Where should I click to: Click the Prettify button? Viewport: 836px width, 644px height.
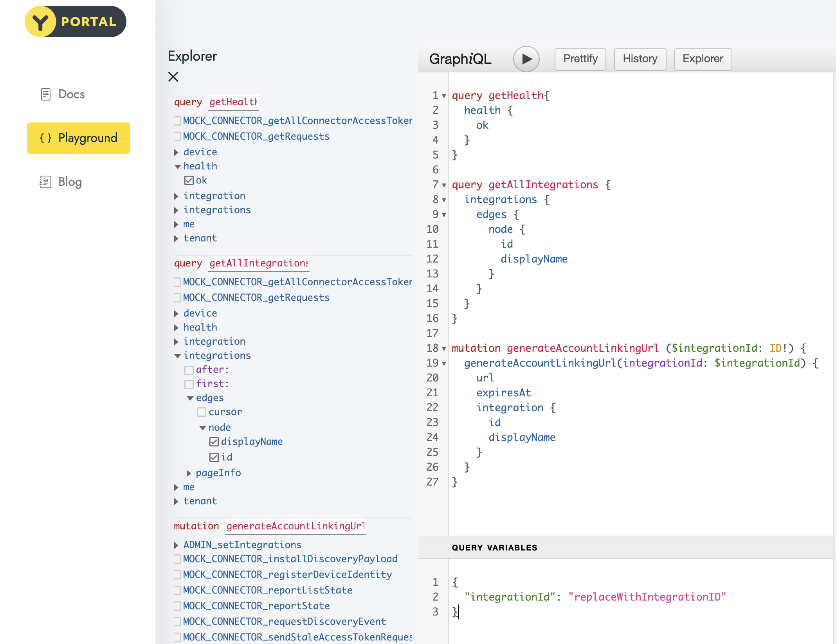580,59
